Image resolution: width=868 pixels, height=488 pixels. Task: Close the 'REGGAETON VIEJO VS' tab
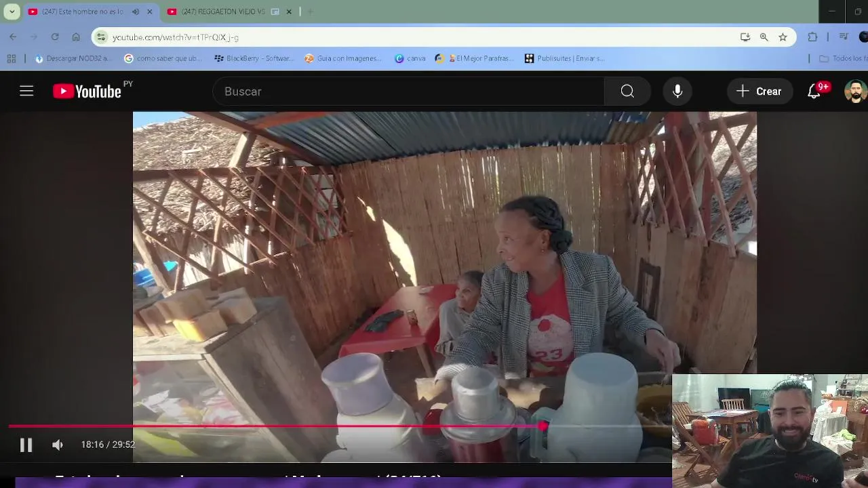289,12
